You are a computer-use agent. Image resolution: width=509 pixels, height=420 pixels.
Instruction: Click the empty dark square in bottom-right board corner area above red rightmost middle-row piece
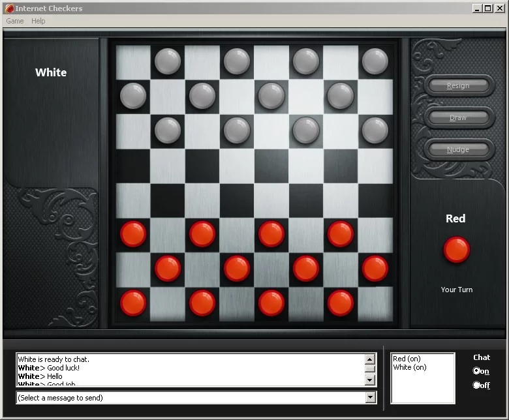pos(375,200)
